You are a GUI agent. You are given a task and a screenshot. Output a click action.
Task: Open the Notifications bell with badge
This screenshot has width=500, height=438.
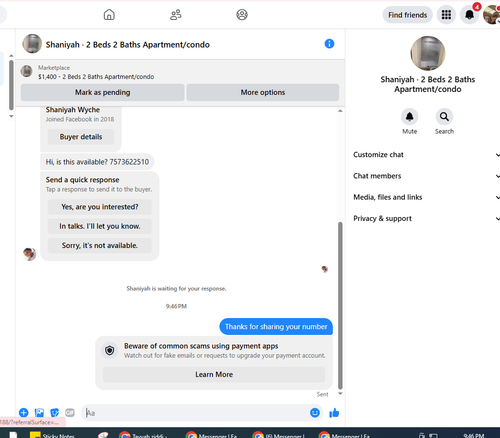pyautogui.click(x=469, y=15)
